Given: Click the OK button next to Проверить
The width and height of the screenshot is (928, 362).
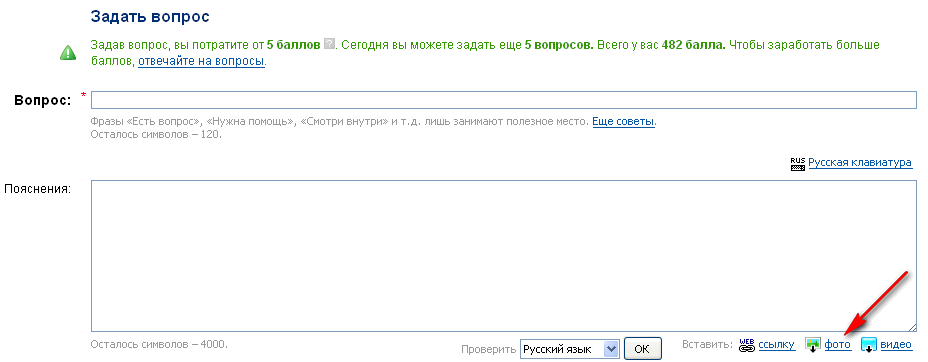Looking at the screenshot, I should point(642,349).
